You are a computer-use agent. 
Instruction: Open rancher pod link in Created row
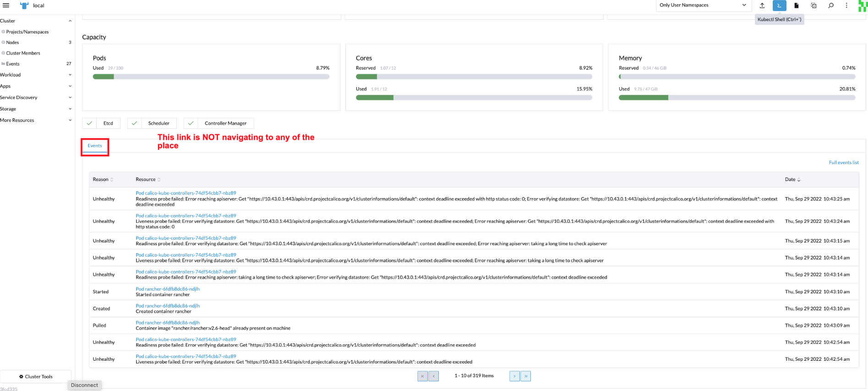tap(168, 306)
